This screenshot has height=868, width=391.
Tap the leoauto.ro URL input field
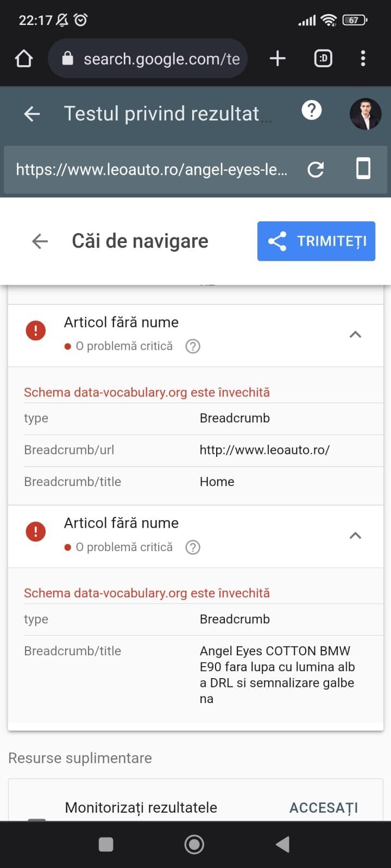point(152,170)
